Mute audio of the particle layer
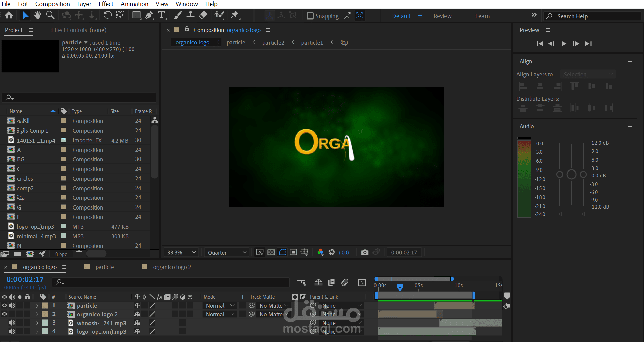 pos(12,306)
